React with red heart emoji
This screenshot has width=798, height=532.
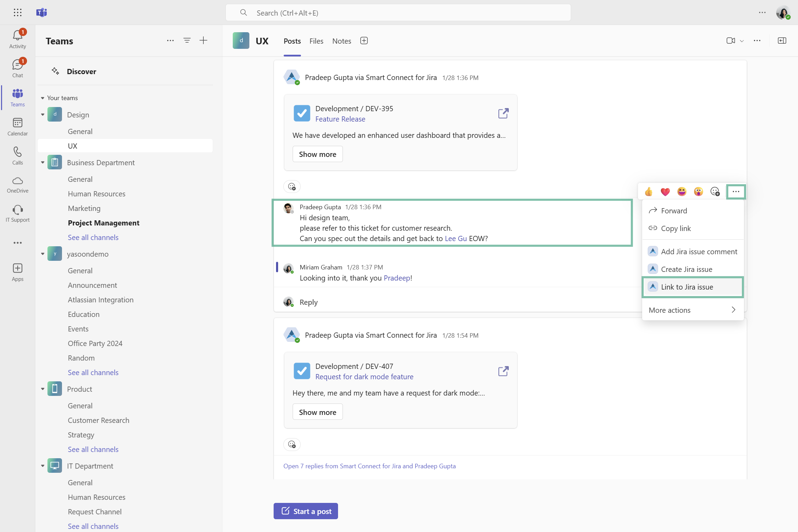pyautogui.click(x=665, y=192)
